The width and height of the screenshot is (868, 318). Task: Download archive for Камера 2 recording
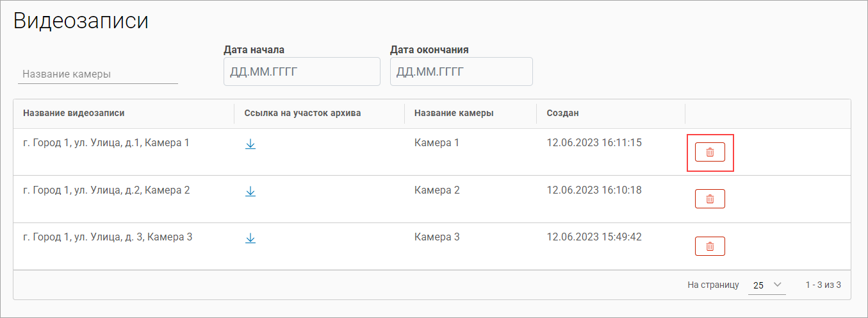coord(250,191)
